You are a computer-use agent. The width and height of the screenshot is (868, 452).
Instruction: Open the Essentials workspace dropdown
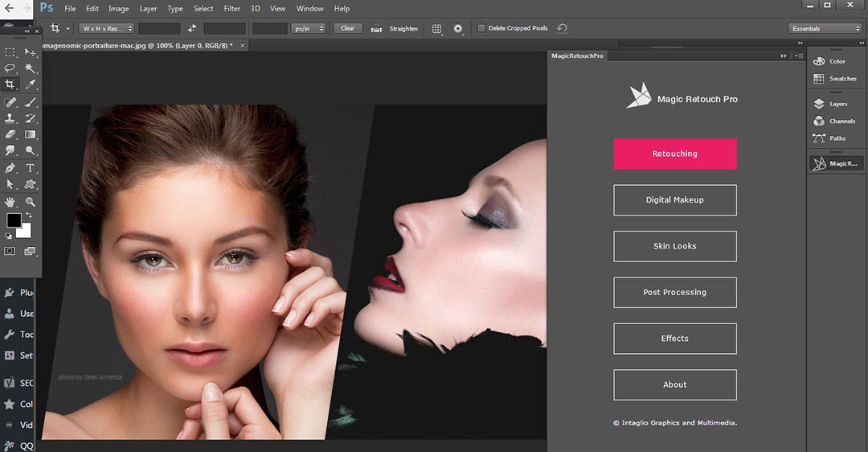coord(825,28)
